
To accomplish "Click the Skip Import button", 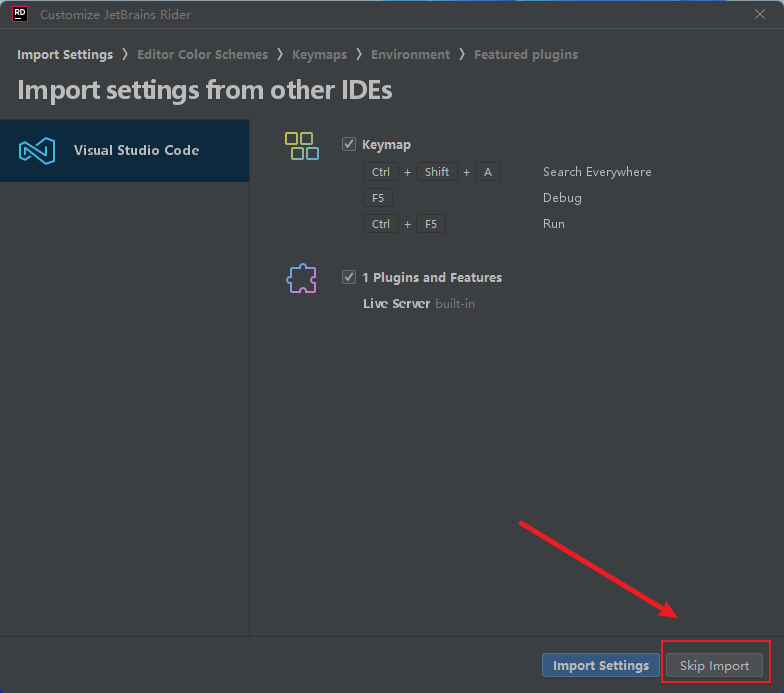I will tap(714, 666).
